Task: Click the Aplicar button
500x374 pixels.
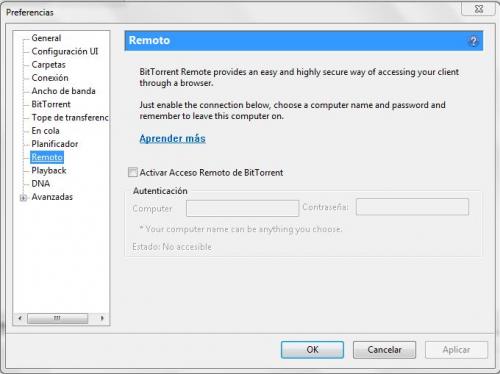Action: click(456, 350)
